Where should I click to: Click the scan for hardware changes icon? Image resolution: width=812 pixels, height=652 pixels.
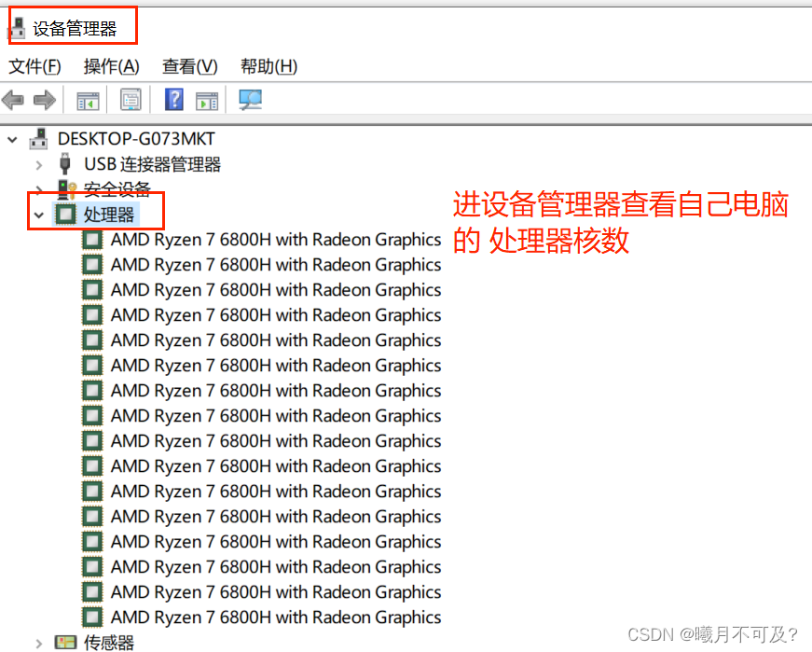[250, 100]
